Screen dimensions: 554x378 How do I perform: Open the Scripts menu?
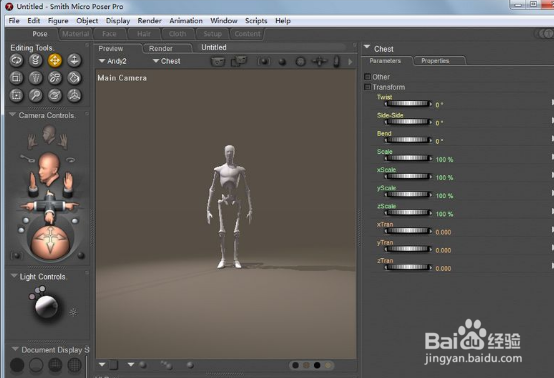pyautogui.click(x=256, y=20)
